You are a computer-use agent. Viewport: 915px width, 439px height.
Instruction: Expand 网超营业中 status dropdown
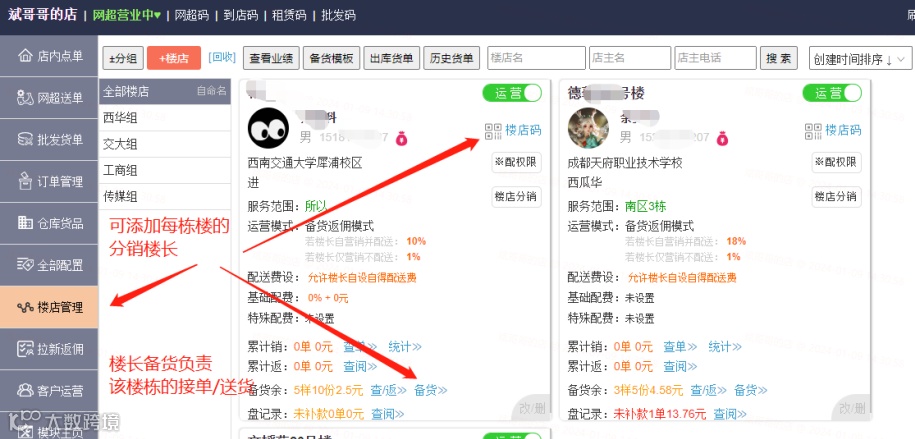coord(127,15)
